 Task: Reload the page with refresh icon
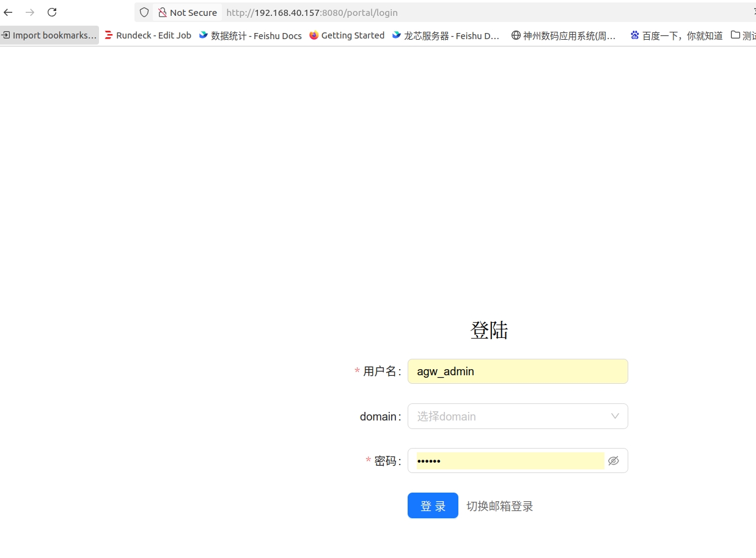[x=52, y=12]
